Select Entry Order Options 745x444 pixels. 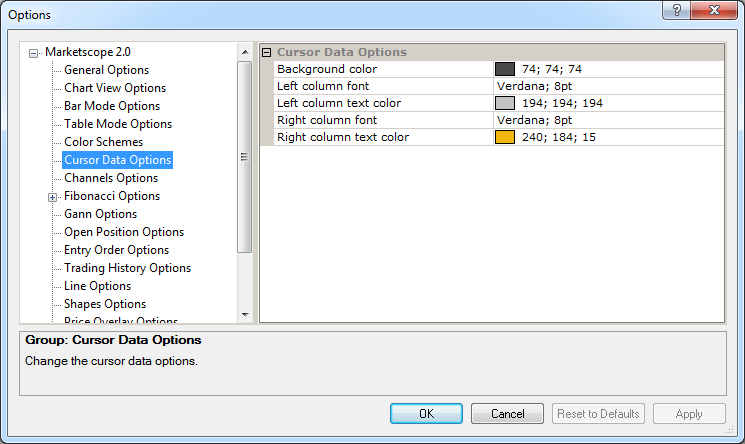[x=116, y=250]
